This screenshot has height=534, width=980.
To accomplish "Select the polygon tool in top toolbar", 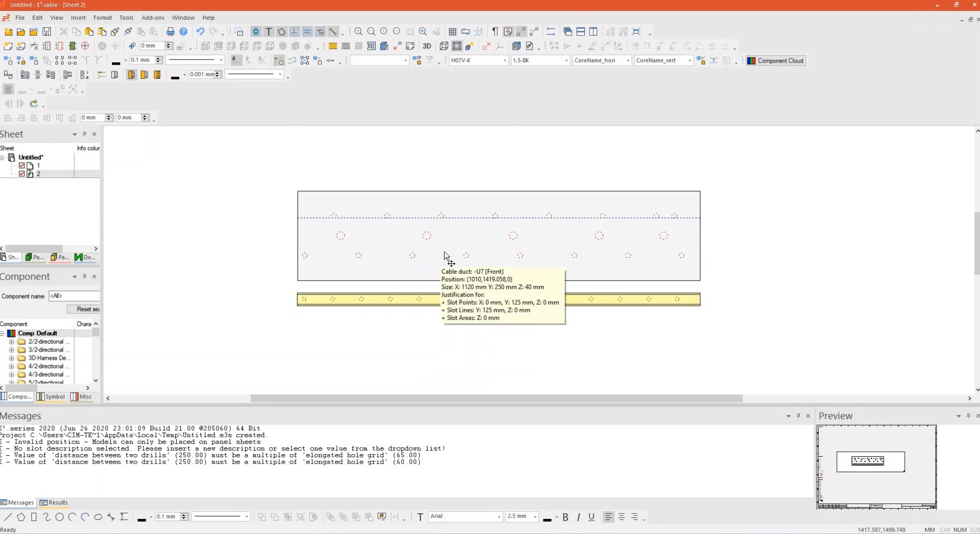I will pyautogui.click(x=281, y=32).
